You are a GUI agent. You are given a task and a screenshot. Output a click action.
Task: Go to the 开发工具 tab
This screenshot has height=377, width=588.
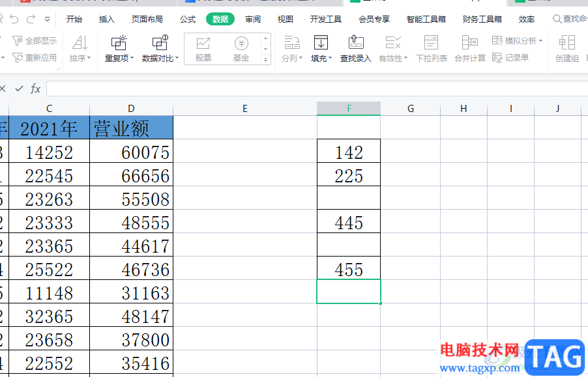326,19
